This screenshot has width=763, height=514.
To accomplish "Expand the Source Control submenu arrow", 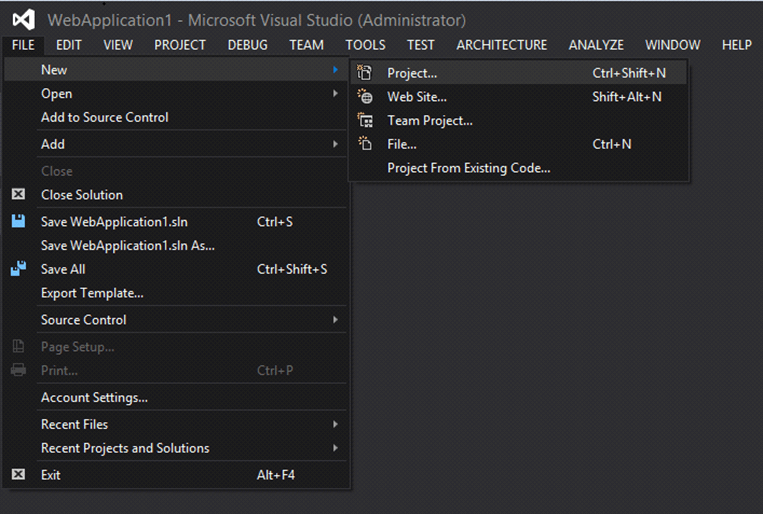I will pos(335,320).
